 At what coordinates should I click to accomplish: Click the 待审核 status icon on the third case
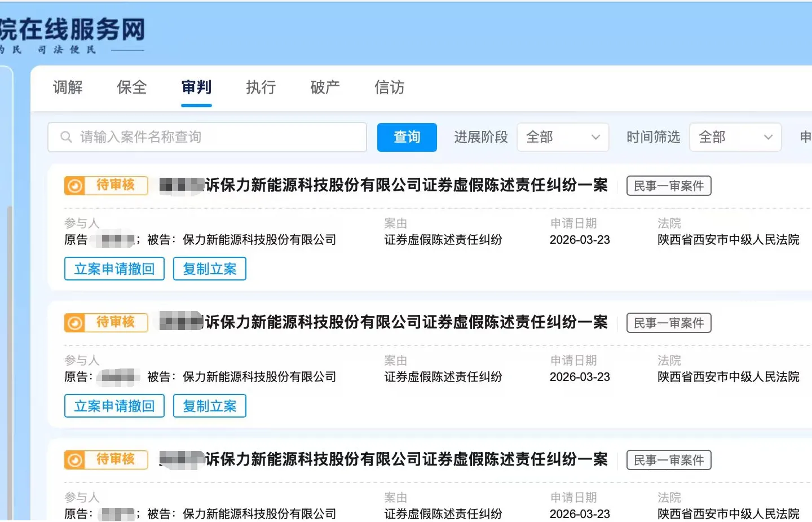(x=74, y=459)
